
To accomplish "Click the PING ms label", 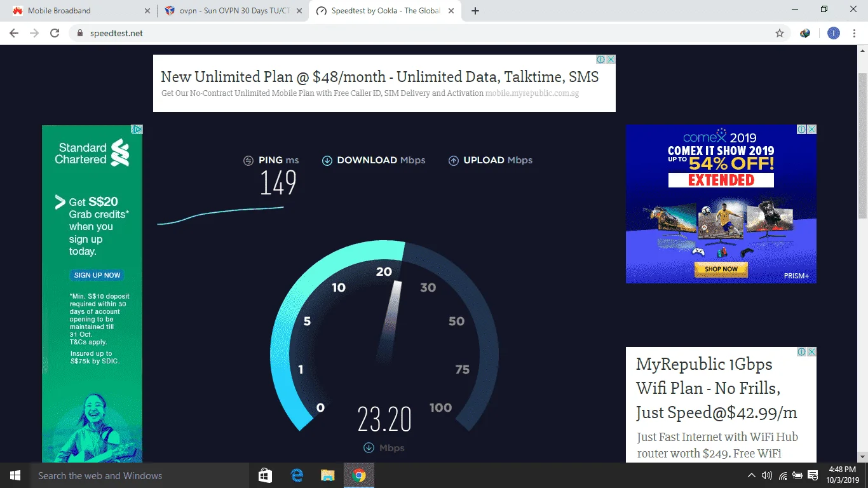I will (278, 160).
